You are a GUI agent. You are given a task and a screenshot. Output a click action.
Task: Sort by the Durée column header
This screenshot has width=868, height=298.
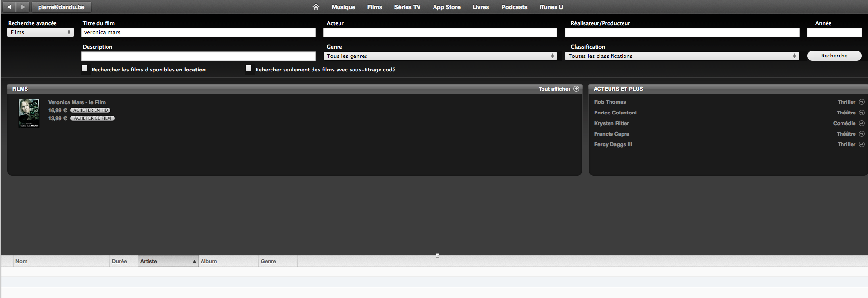coord(124,261)
